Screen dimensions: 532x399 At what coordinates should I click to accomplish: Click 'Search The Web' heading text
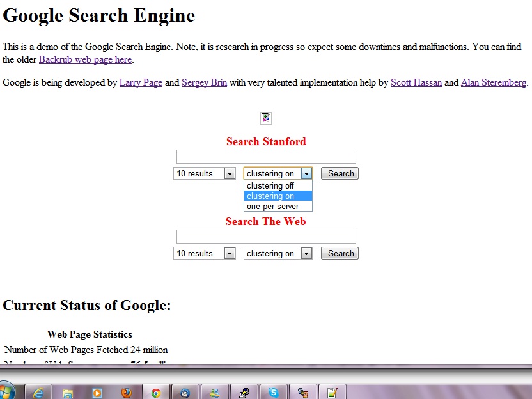[266, 221]
